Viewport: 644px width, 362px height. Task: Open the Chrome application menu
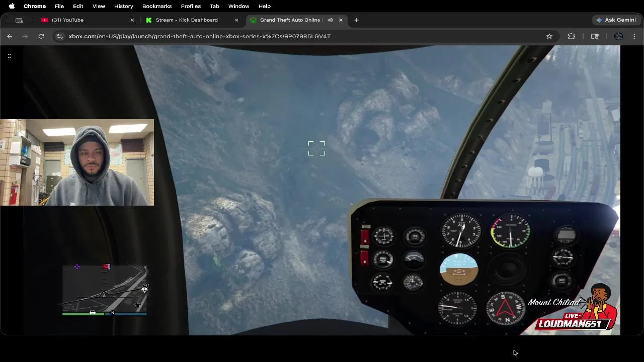tap(35, 6)
